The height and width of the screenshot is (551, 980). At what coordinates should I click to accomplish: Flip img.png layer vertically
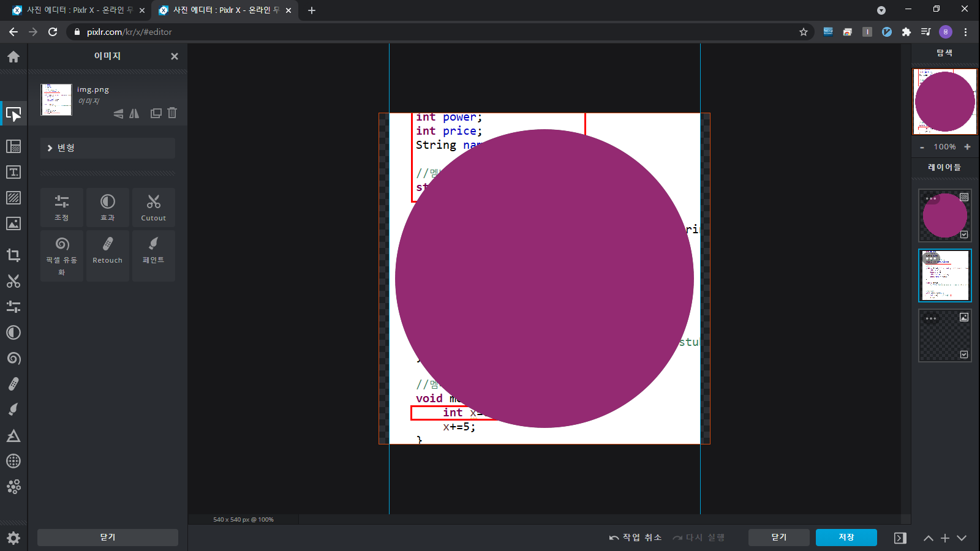[118, 113]
